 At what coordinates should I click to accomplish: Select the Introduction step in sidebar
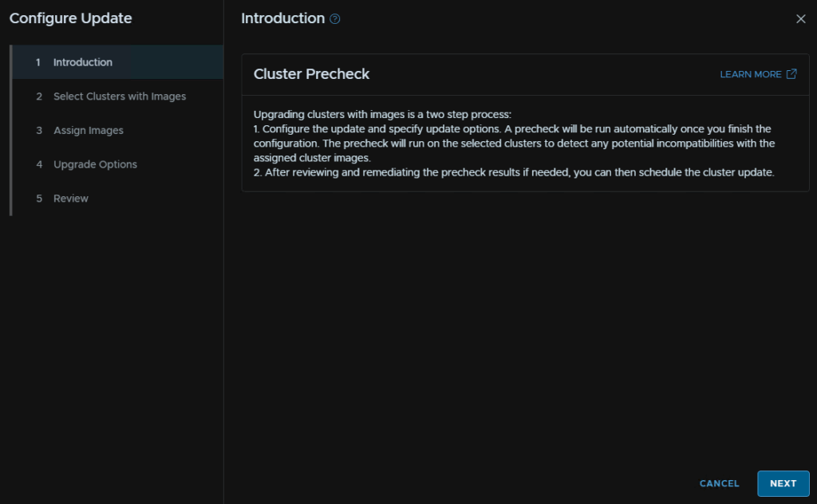point(83,62)
